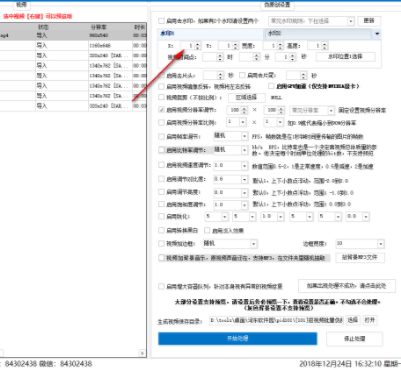
Task: Click the 打开 output directory button
Action: [x=370, y=320]
